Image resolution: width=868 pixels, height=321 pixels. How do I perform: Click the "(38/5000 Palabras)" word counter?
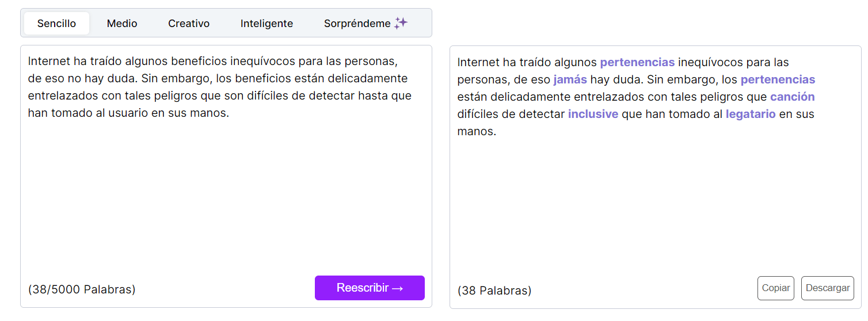pos(82,289)
